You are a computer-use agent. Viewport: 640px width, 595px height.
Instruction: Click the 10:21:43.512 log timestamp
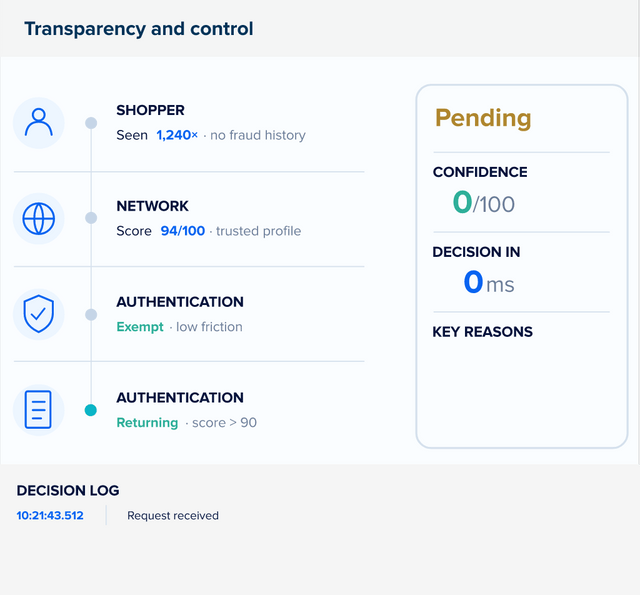(50, 515)
